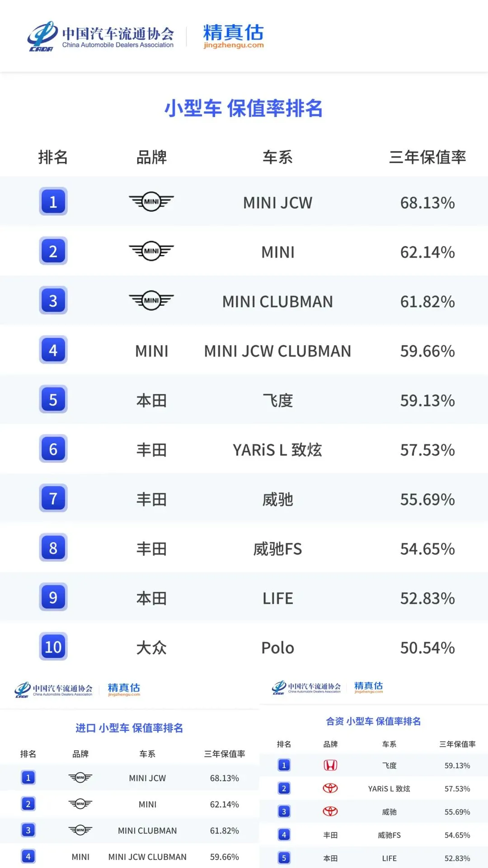The width and height of the screenshot is (488, 868).
Task: Click the large 精真估 logo in the top header
Action: click(x=233, y=36)
